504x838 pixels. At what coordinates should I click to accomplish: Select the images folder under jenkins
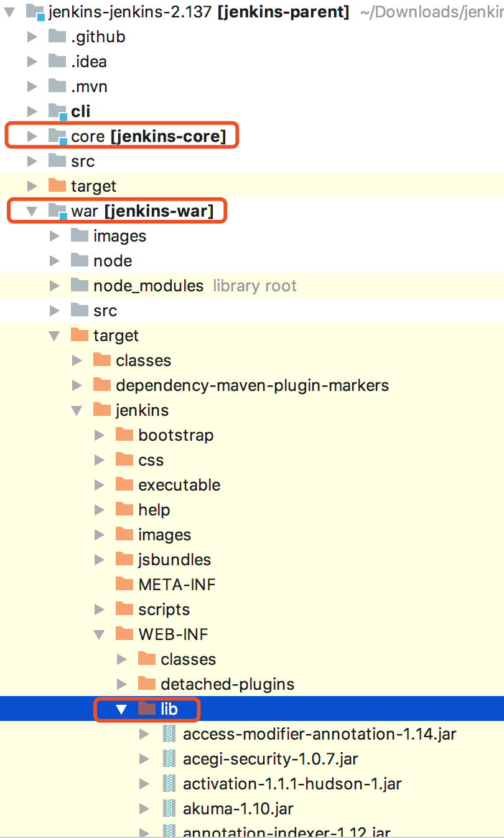click(165, 535)
